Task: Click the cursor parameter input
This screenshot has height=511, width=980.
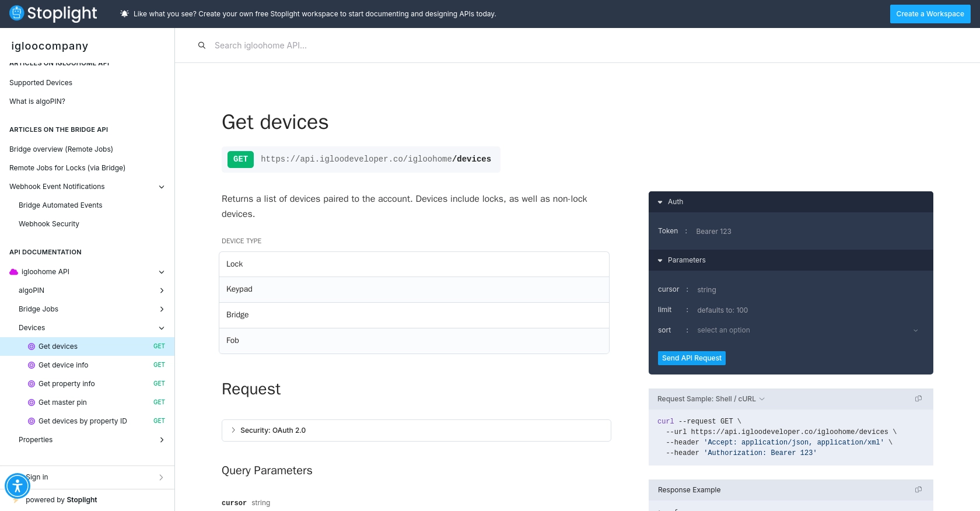Action: point(808,290)
